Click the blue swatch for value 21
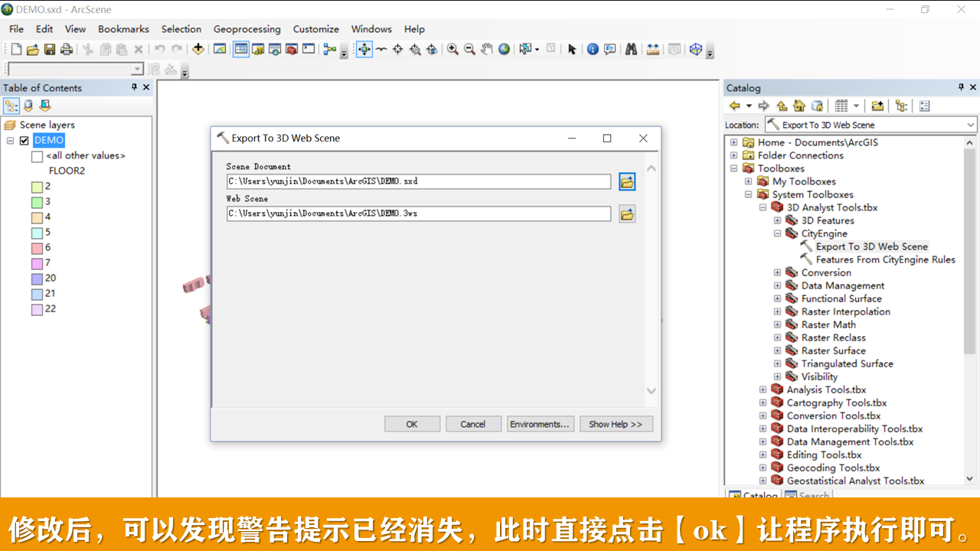Image resolution: width=980 pixels, height=551 pixels. coord(37,294)
